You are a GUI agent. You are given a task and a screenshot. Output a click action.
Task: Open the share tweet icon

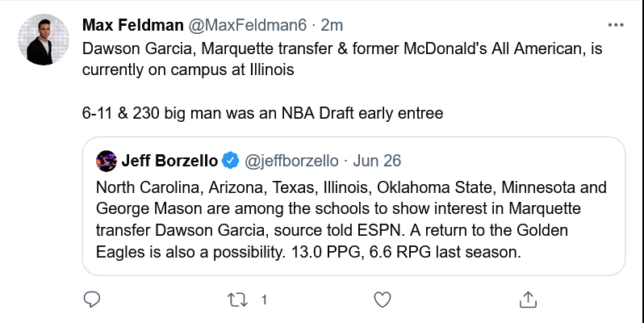coord(529,300)
